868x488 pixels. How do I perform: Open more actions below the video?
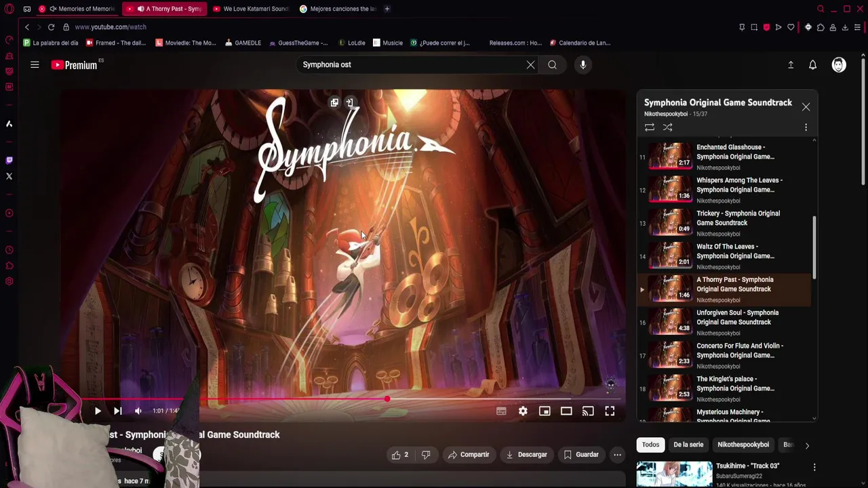617,455
